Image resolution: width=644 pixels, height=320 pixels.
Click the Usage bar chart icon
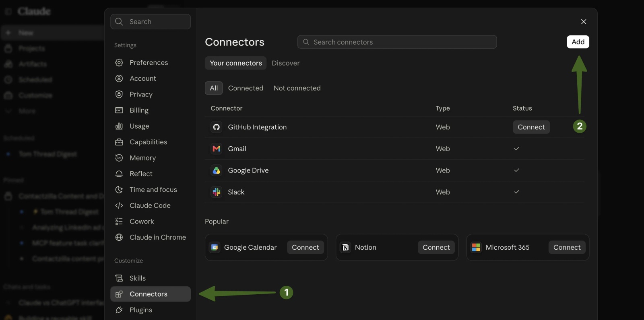(x=119, y=126)
